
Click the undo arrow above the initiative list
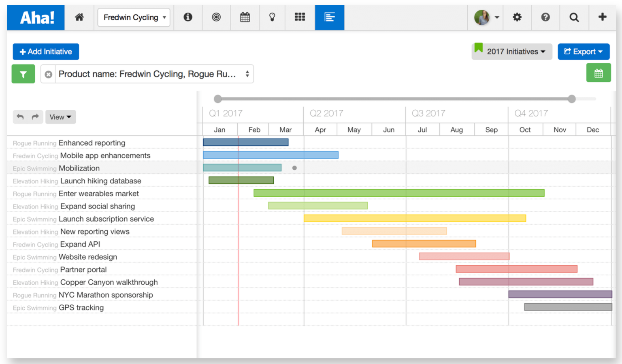[x=20, y=117]
